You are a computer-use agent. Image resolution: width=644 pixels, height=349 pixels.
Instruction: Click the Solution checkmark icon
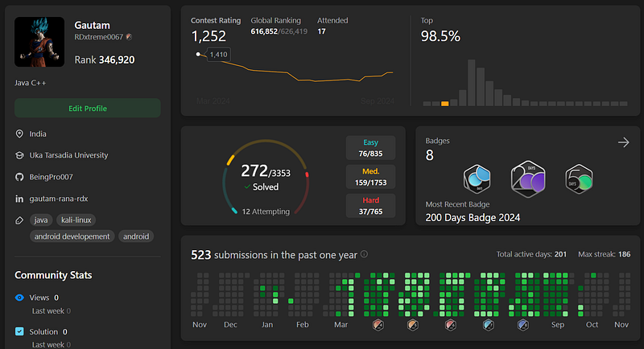point(19,331)
